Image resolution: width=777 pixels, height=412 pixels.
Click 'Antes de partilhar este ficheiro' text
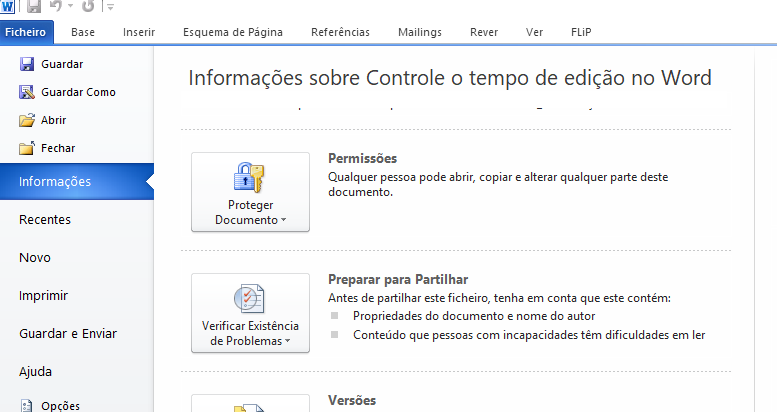pos(499,298)
